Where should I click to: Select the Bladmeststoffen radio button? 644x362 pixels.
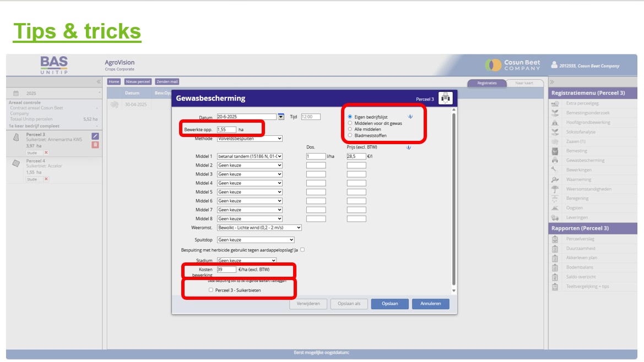(x=350, y=135)
